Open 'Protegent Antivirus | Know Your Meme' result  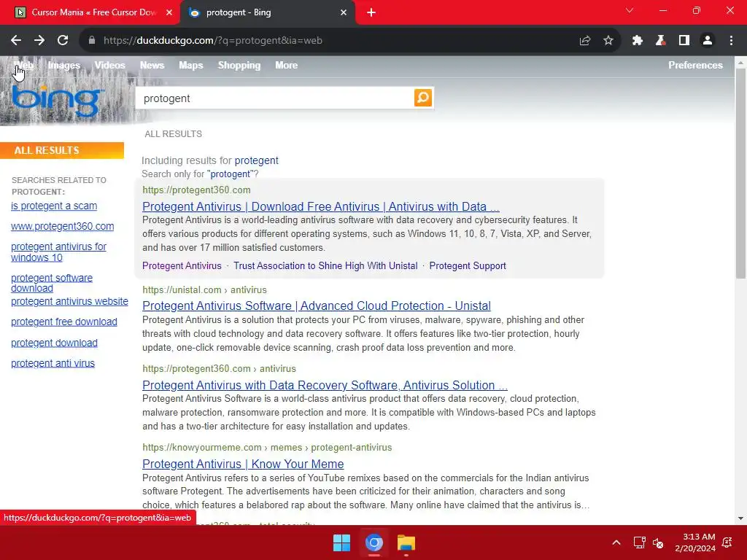point(243,464)
